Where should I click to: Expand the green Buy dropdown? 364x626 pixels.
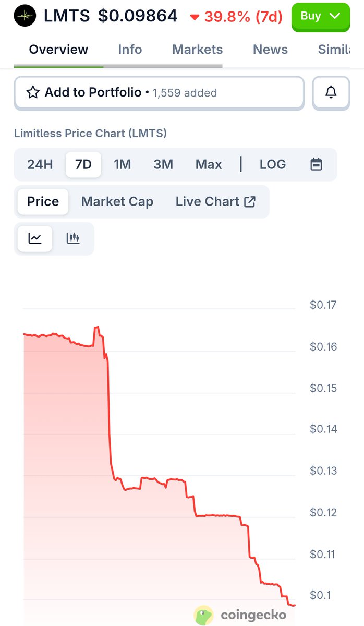click(320, 16)
